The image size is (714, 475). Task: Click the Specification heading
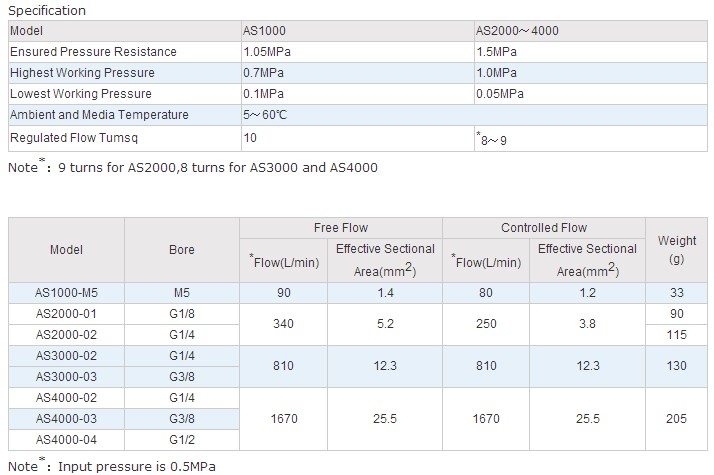tap(48, 11)
